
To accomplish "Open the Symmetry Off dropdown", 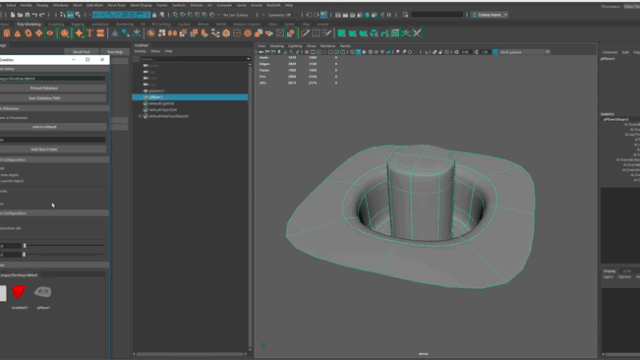I will point(279,15).
